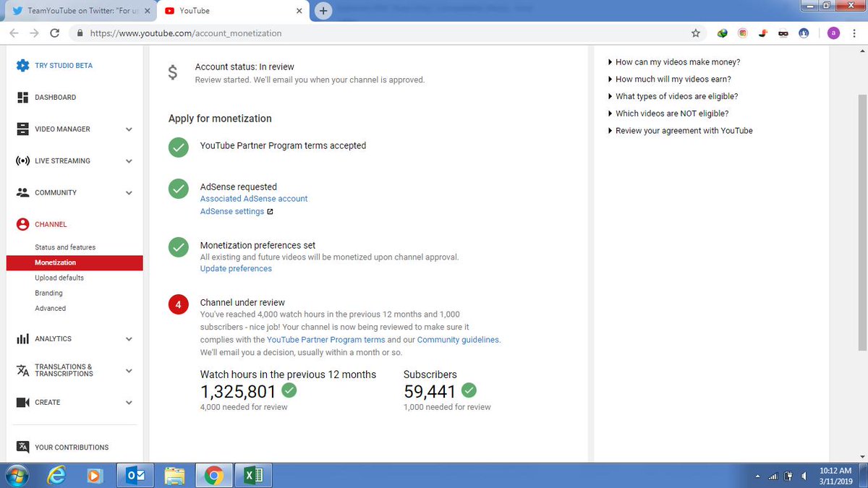Image resolution: width=868 pixels, height=488 pixels.
Task: Click the padlock site info icon
Action: [x=80, y=33]
